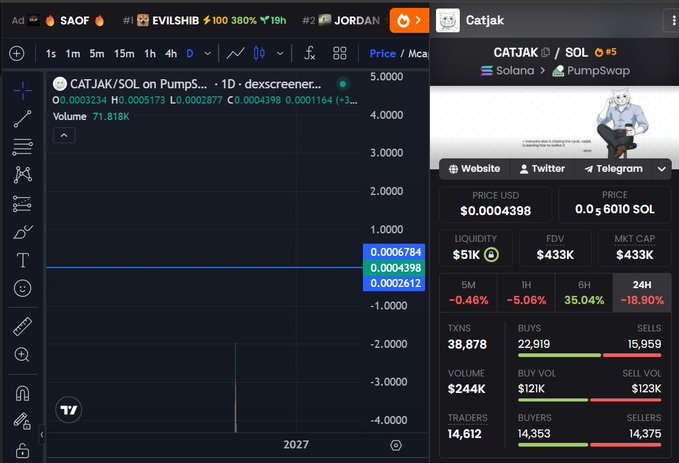Collapse the chart legend chevron
The image size is (679, 463).
point(64,135)
